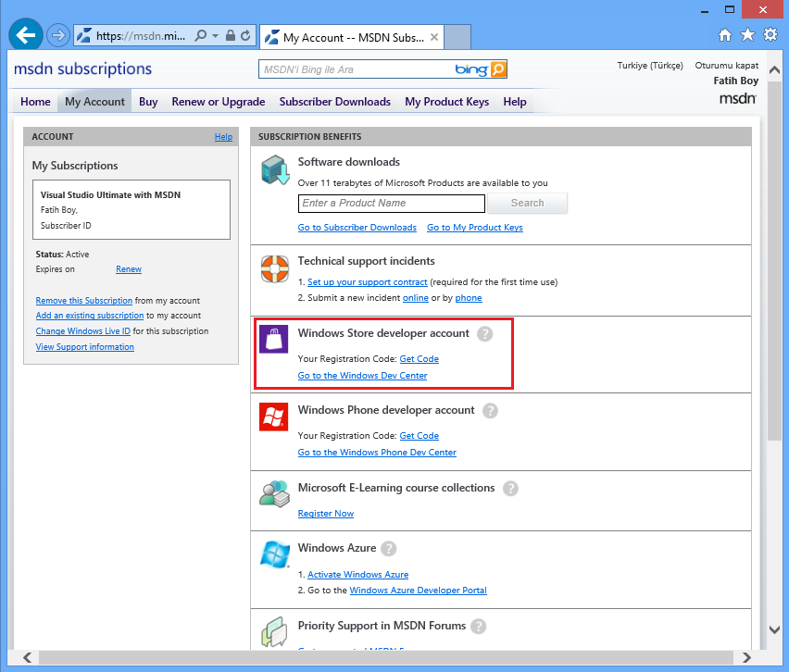Refresh the page with the reload icon
The width and height of the screenshot is (789, 672).
click(x=245, y=35)
